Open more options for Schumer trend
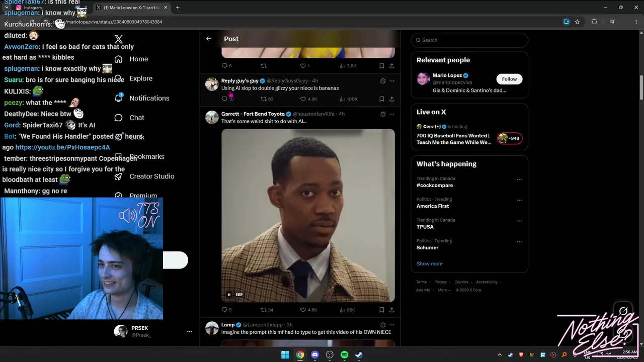644x362 pixels. click(519, 242)
